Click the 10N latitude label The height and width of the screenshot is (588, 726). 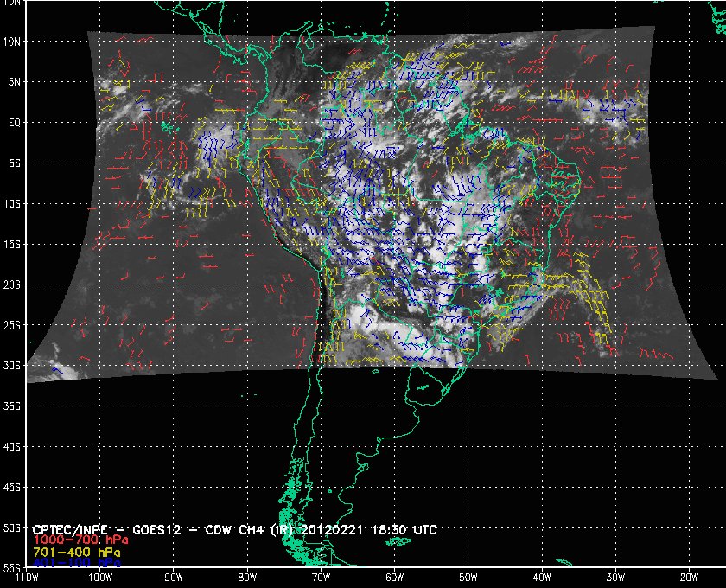pyautogui.click(x=12, y=42)
